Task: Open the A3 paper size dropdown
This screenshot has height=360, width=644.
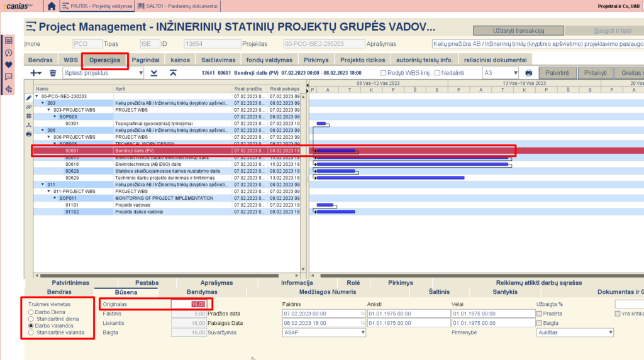Action: (500, 73)
